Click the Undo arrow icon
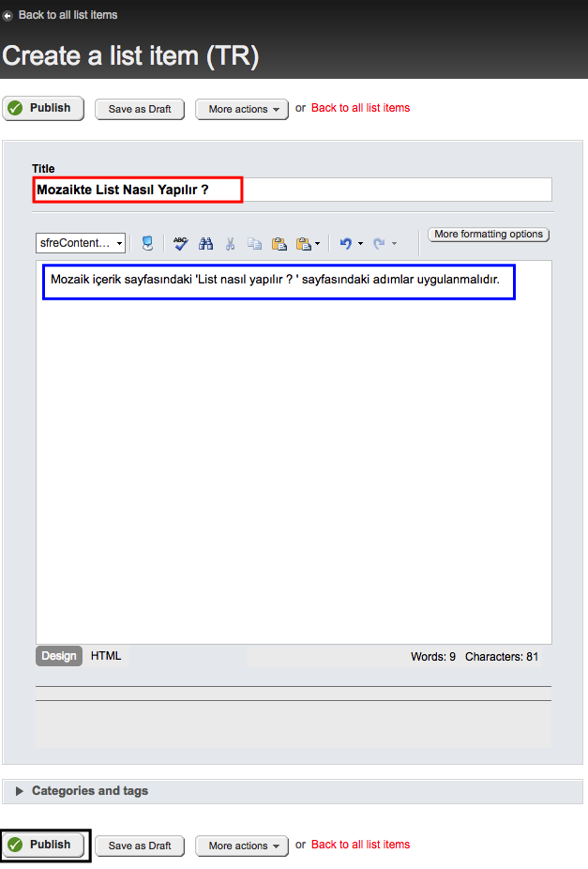Screen dimensions: 588x869 (x=346, y=243)
